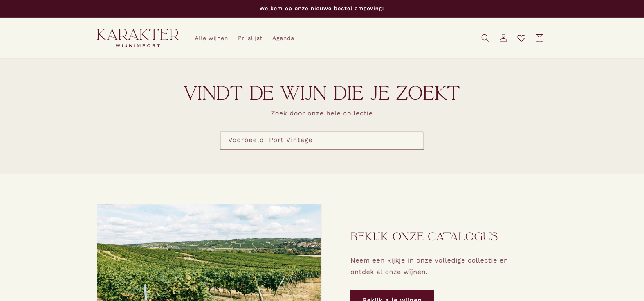Click the welcome announcement bar text
This screenshot has width=644, height=301.
click(322, 9)
